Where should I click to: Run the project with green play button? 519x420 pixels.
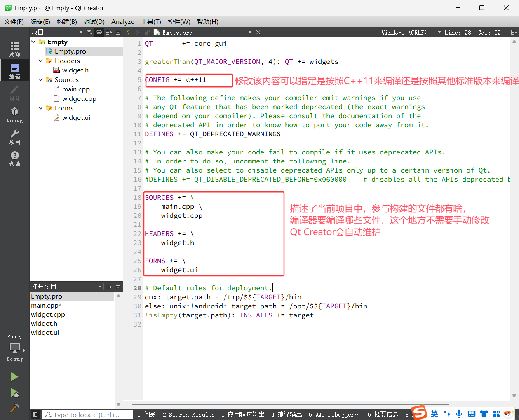pos(15,377)
